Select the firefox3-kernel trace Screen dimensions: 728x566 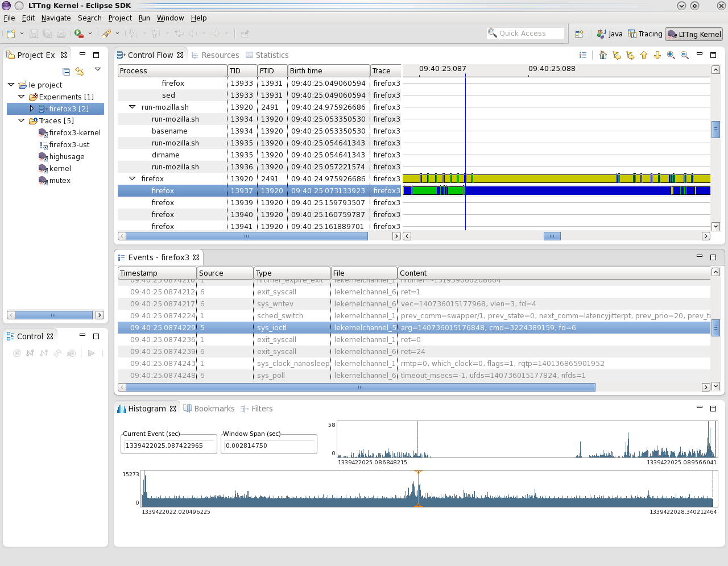click(x=69, y=132)
